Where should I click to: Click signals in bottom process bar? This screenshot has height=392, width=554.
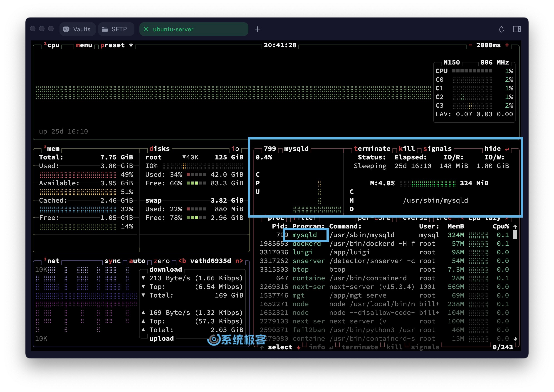pyautogui.click(x=425, y=347)
